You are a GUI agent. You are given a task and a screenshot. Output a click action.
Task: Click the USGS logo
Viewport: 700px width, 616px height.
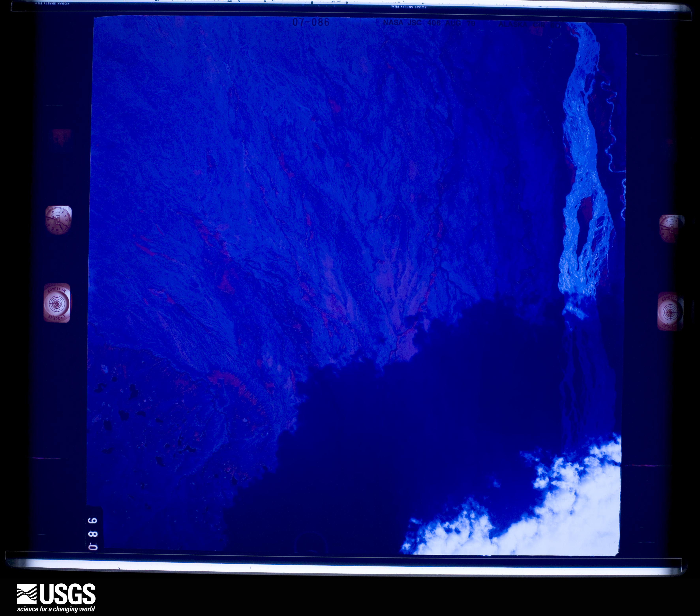[56, 594]
